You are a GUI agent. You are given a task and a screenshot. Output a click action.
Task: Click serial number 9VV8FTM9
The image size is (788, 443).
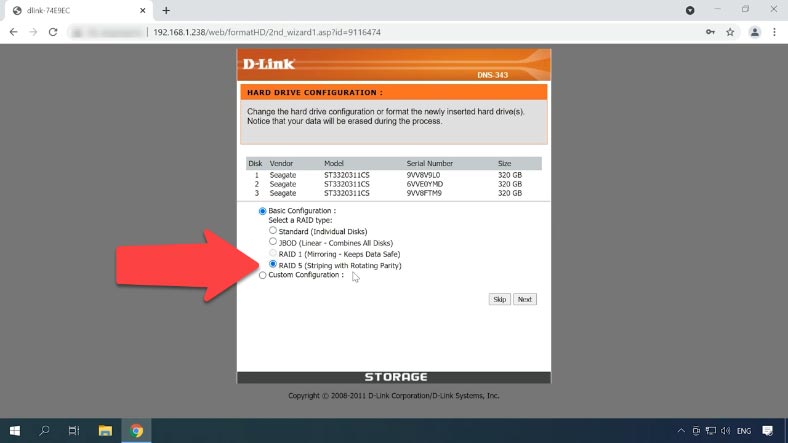click(x=424, y=193)
